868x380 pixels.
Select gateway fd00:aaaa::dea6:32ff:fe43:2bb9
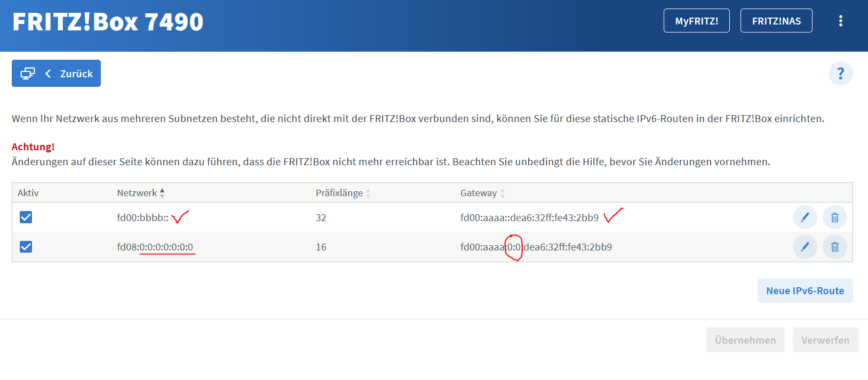(x=529, y=217)
